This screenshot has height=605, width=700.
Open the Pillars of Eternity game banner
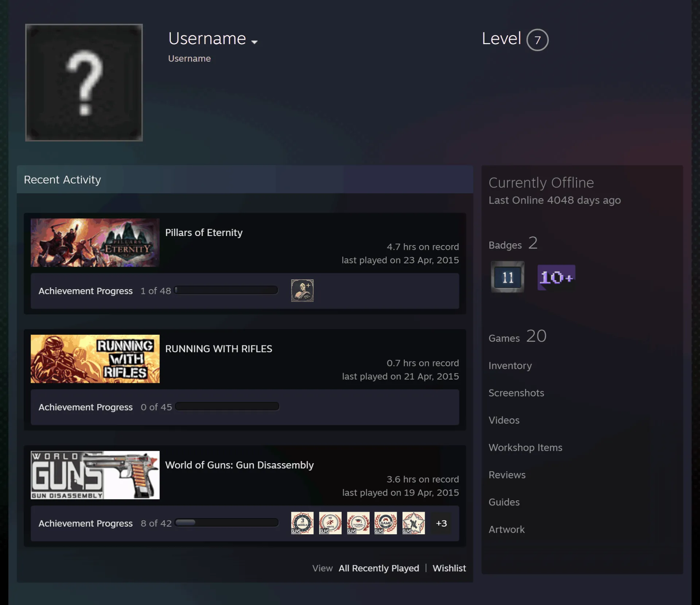(95, 243)
